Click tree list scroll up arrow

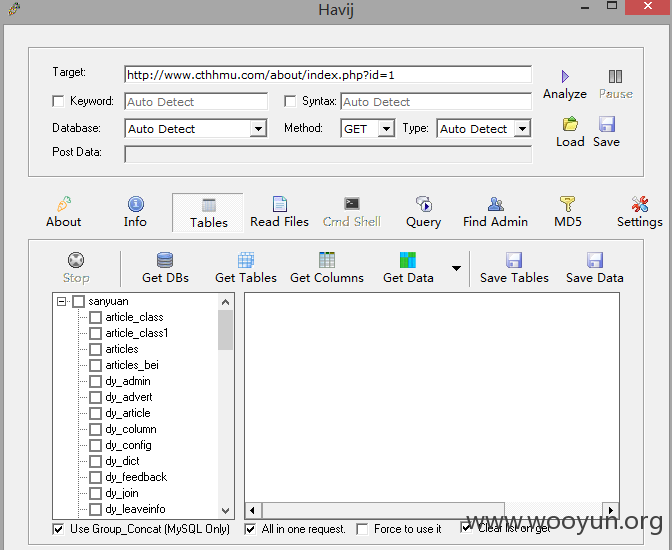[x=225, y=302]
